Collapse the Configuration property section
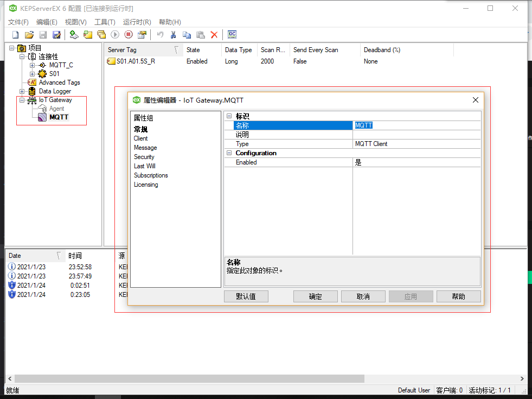 tap(229, 153)
